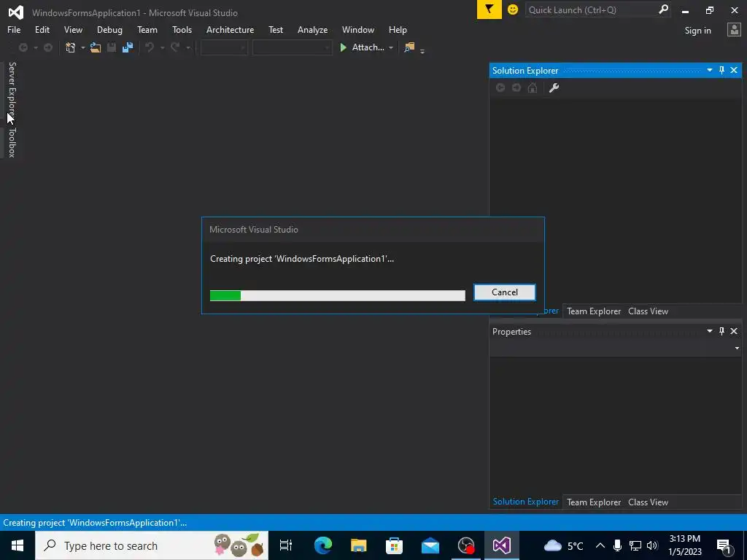Switch to bottom Team Explorer tab
This screenshot has width=747, height=560.
click(x=594, y=502)
